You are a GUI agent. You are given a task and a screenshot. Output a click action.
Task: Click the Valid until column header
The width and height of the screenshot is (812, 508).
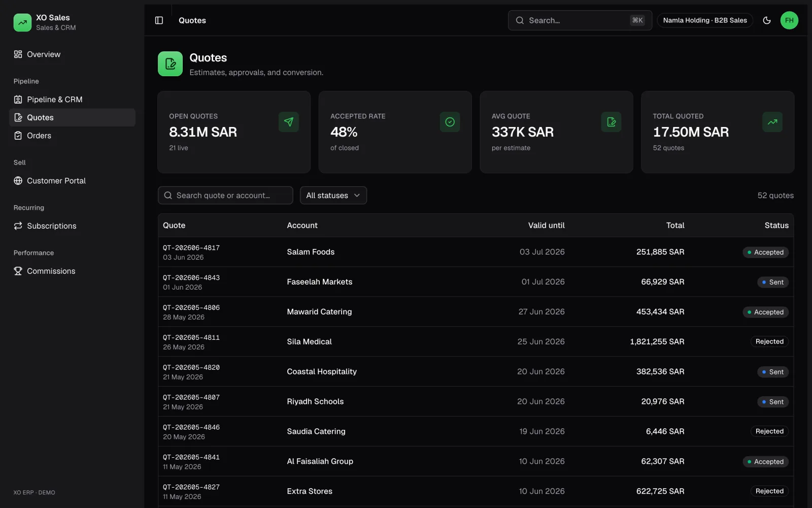(x=546, y=226)
